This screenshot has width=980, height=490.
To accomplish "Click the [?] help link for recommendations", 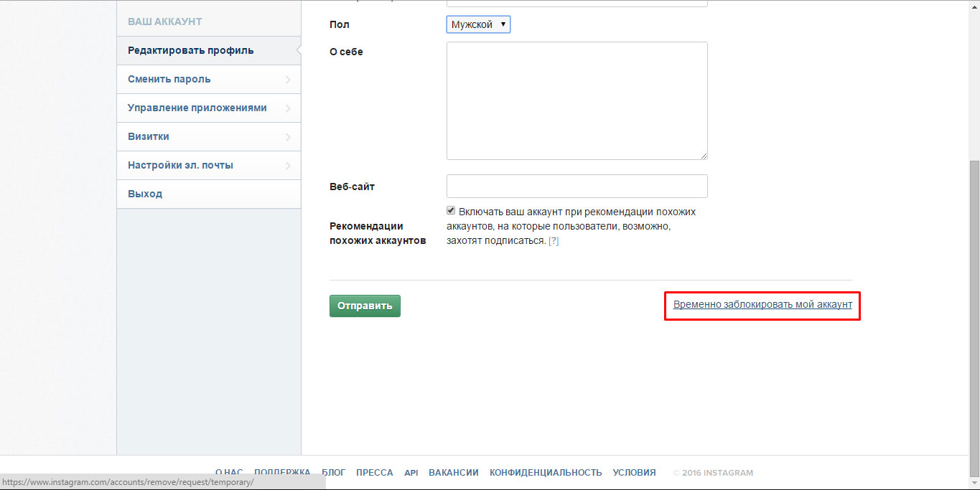I will tap(554, 241).
